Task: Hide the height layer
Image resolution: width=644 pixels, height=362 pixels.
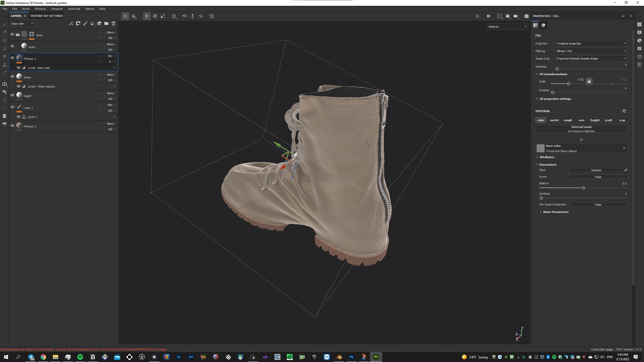Action: pos(12,95)
